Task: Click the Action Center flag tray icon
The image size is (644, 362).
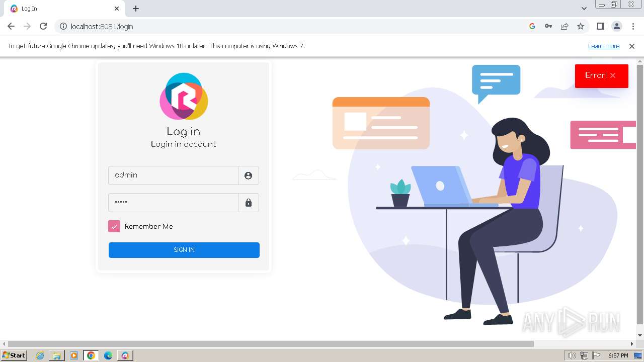Action: click(x=596, y=355)
